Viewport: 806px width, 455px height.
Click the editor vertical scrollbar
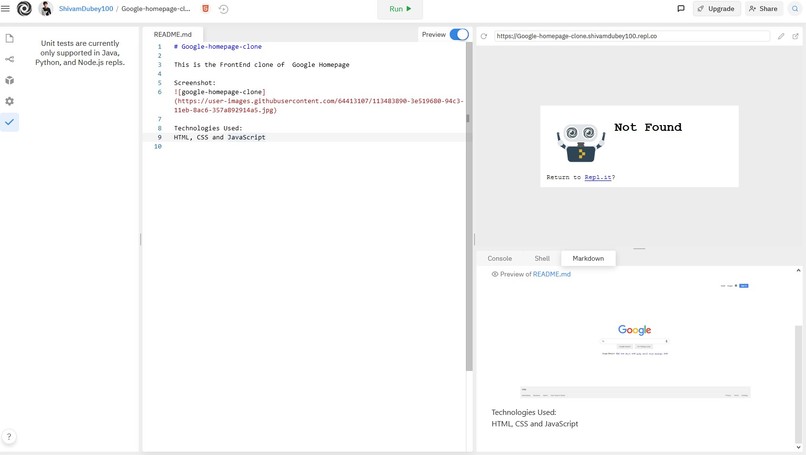[469, 206]
